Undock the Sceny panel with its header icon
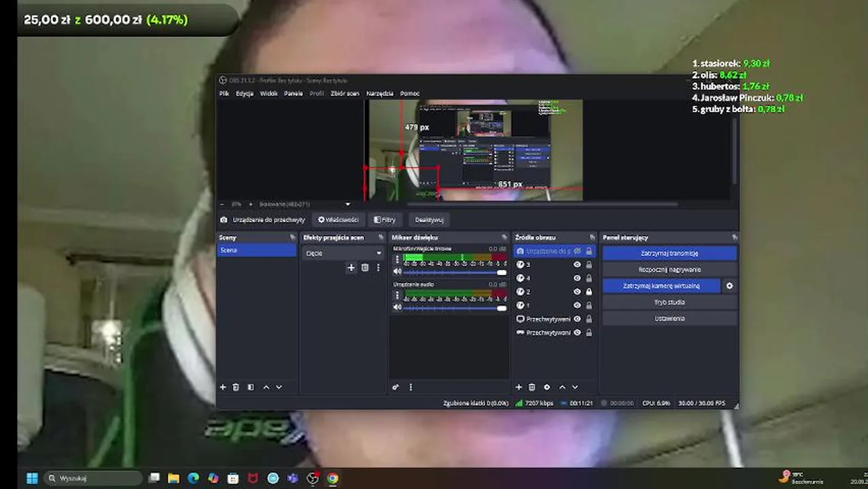The width and height of the screenshot is (868, 489). coord(293,238)
